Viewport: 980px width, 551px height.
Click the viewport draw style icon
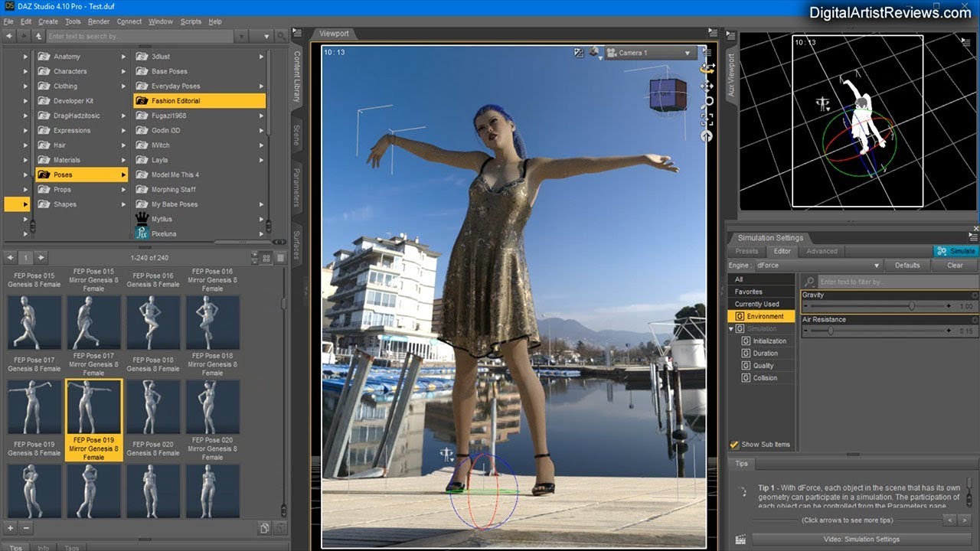coord(580,53)
